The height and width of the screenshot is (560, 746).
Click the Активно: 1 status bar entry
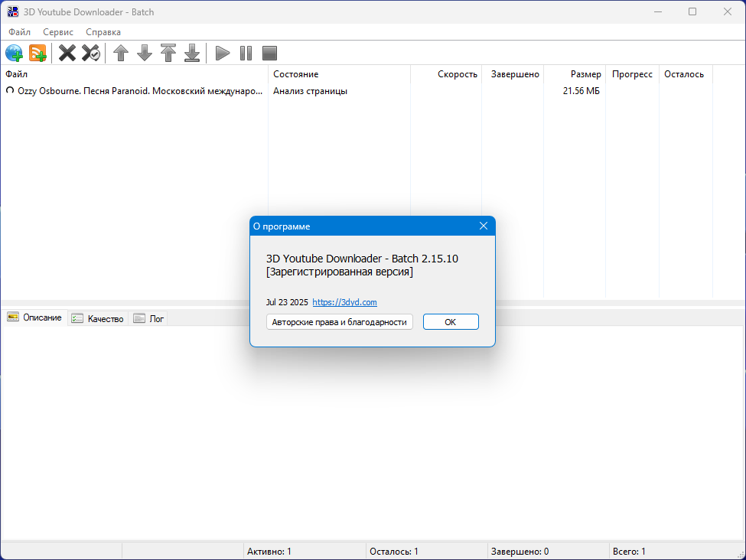click(x=269, y=552)
